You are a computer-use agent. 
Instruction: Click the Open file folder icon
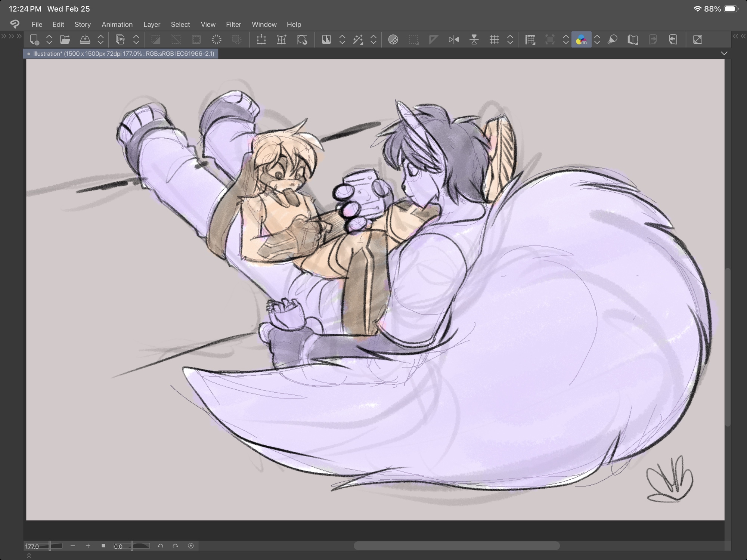click(65, 40)
